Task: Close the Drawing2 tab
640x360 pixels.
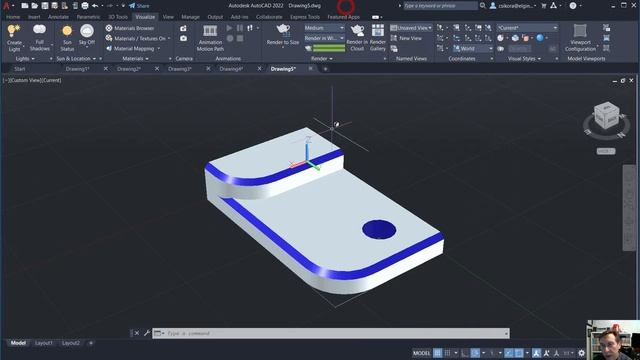Action: [x=157, y=69]
